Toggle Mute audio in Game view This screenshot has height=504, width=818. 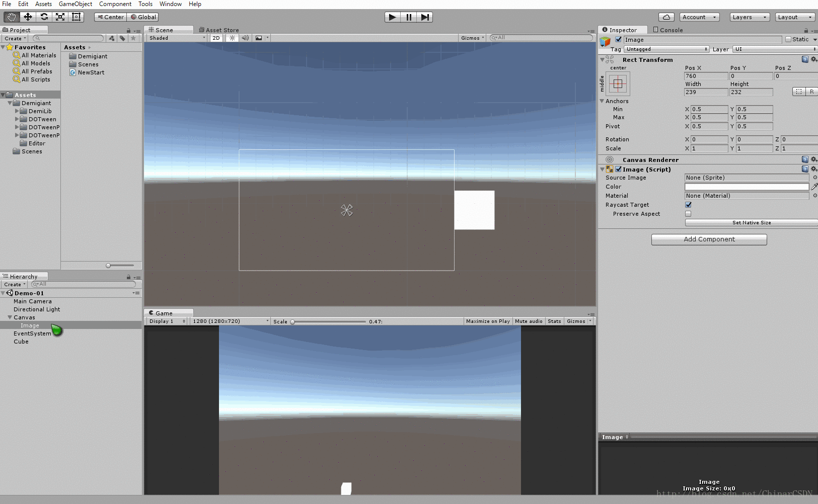tap(529, 321)
